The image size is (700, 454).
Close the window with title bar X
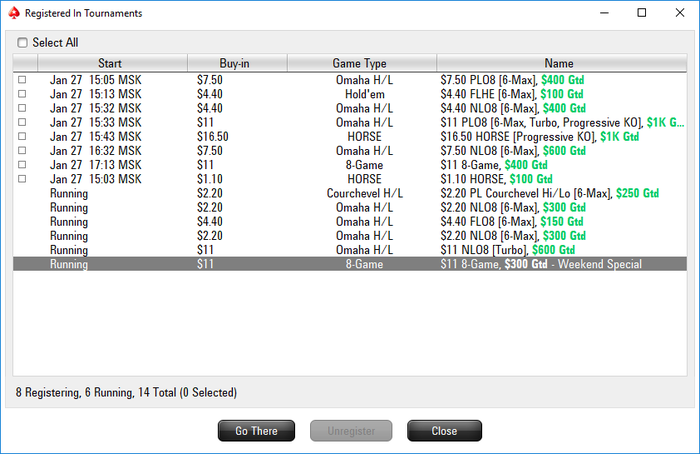point(679,13)
